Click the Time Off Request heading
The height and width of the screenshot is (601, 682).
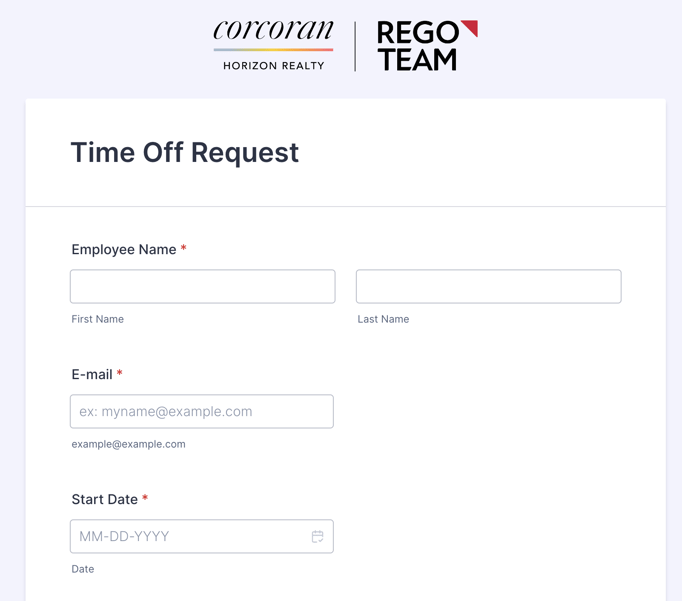[185, 152]
